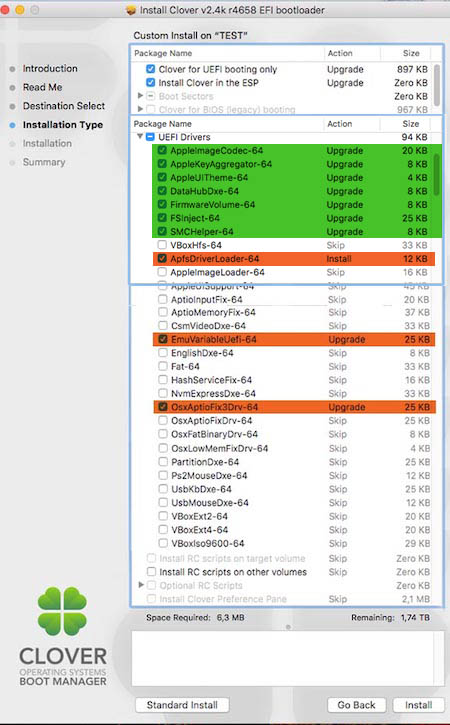Enable VBoxExt2-64 checkbox
This screenshot has width=450, height=725.
click(163, 516)
